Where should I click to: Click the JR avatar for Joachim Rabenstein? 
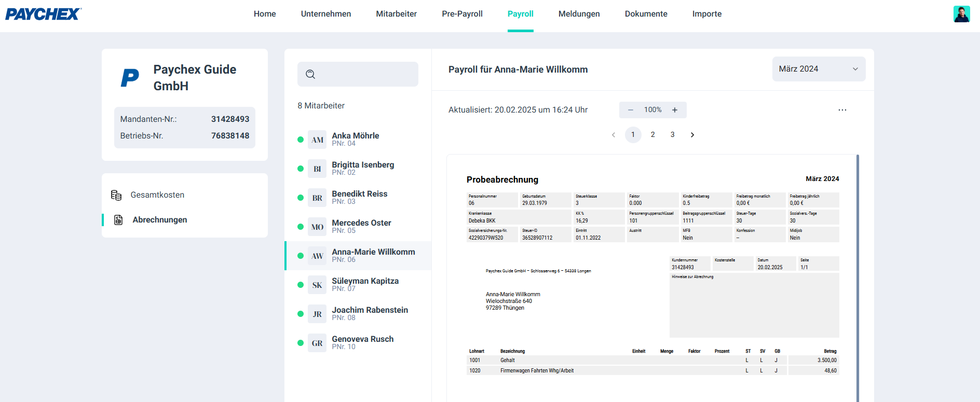(317, 314)
